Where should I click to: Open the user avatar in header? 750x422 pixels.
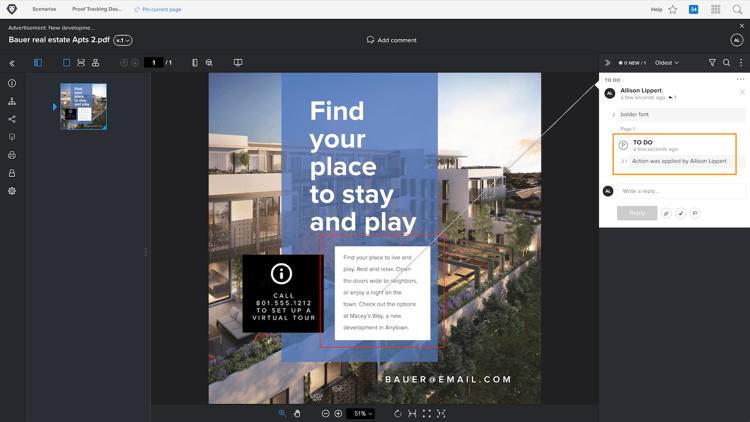(737, 40)
